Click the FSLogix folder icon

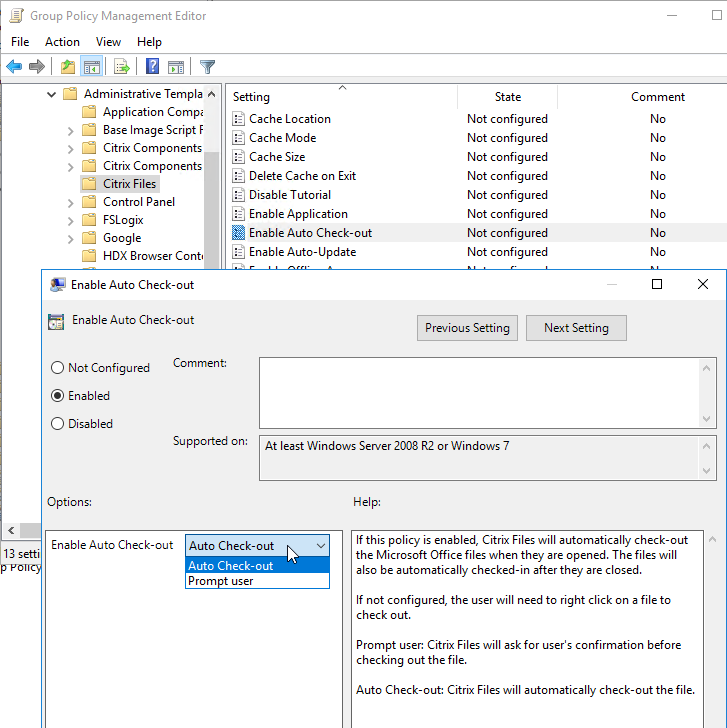coord(89,220)
